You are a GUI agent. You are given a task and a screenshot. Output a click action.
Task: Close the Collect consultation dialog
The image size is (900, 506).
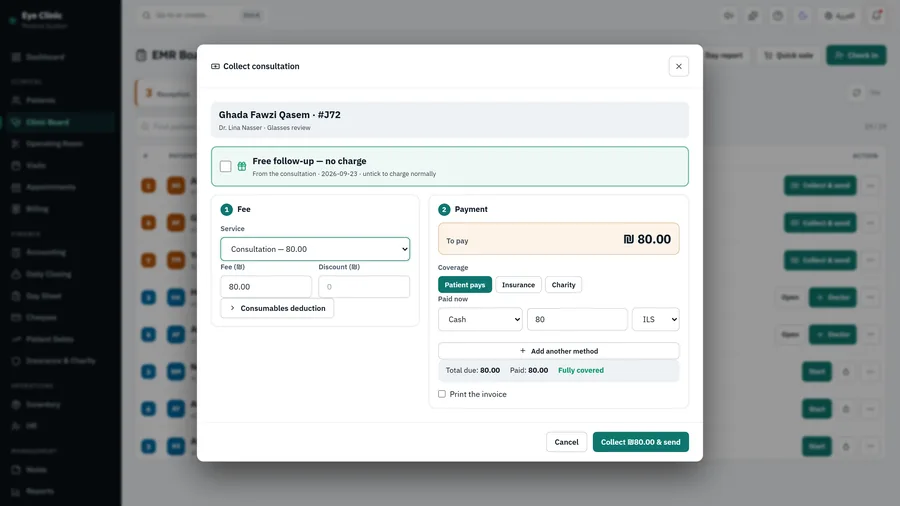point(678,67)
